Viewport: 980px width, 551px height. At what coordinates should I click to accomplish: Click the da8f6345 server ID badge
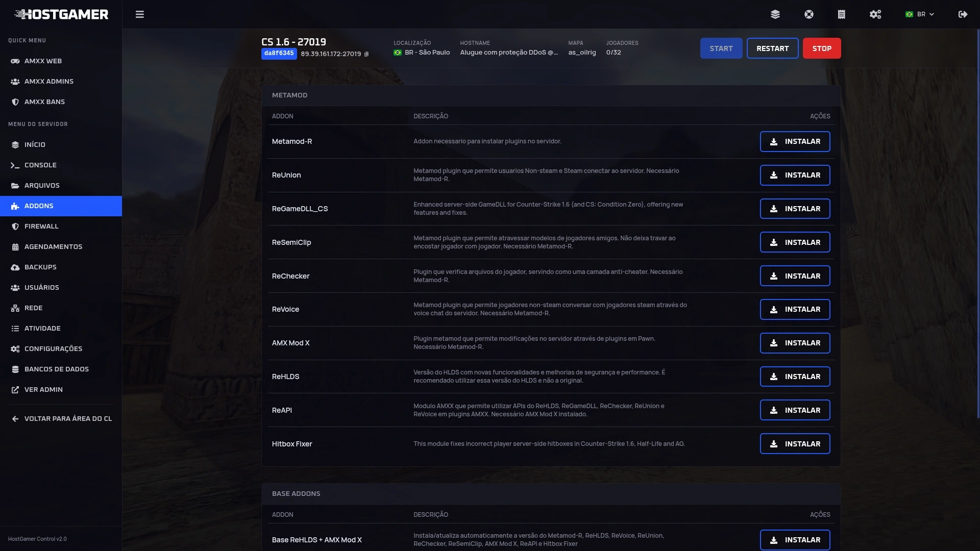[x=279, y=54]
